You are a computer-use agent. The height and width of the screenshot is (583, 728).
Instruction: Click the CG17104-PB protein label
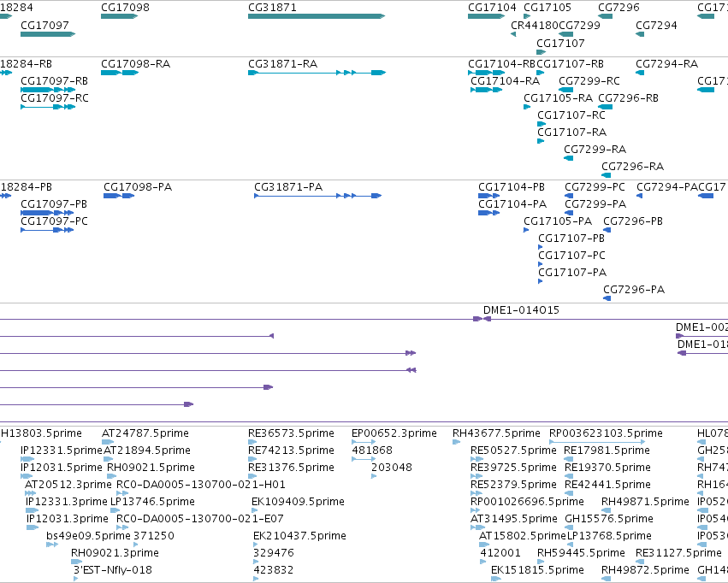[x=512, y=187]
